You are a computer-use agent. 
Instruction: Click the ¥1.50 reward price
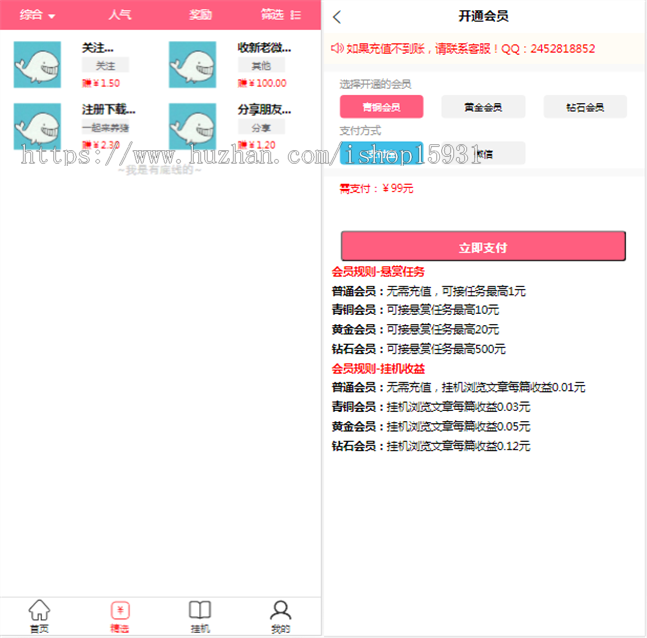(x=101, y=83)
